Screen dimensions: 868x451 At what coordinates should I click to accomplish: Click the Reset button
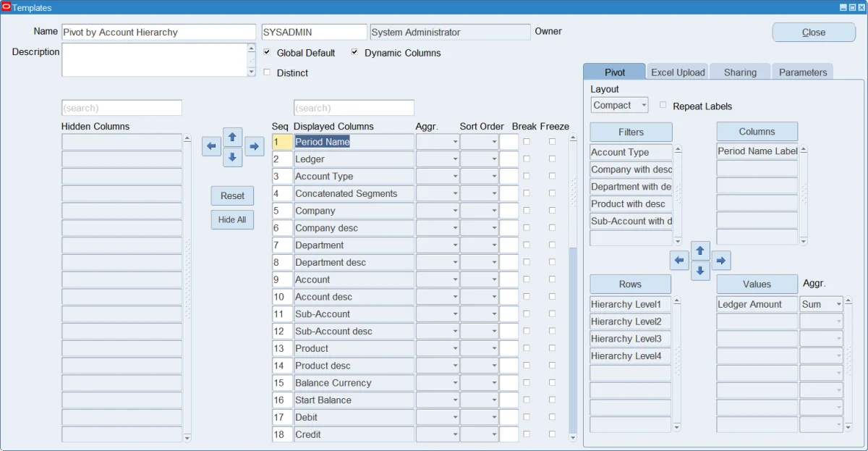[232, 195]
